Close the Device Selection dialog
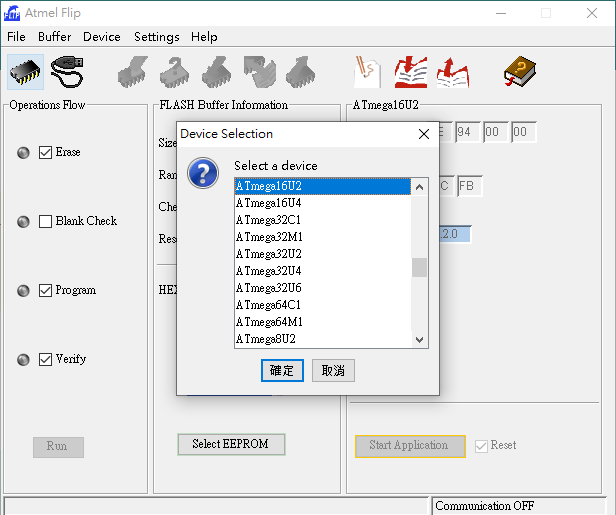This screenshot has width=616, height=515. click(424, 134)
